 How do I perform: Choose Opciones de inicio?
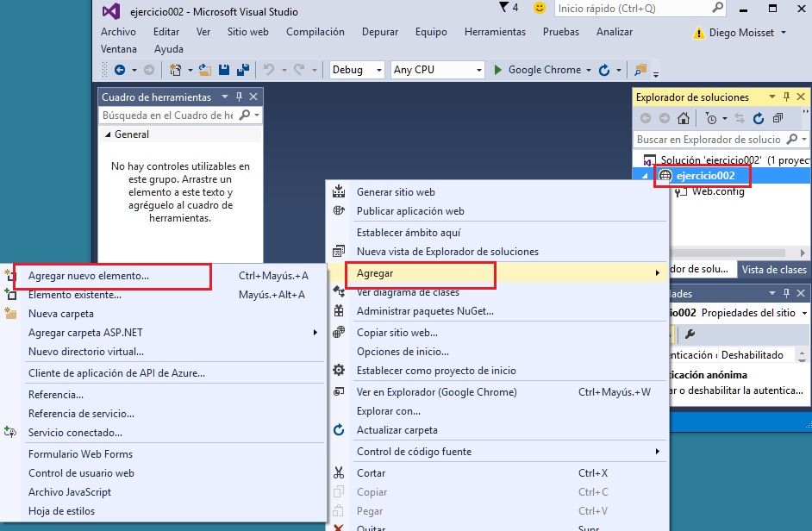click(x=497, y=352)
